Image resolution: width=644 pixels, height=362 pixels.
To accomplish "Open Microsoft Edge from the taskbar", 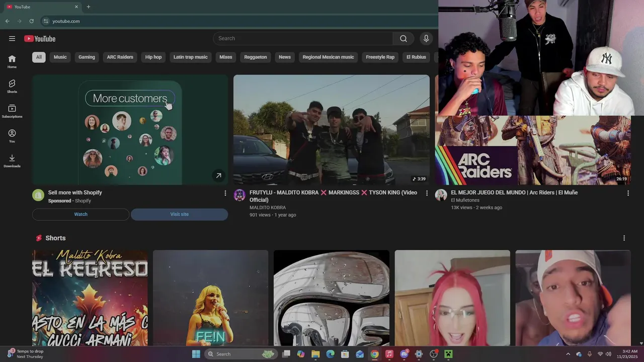I will (x=330, y=354).
